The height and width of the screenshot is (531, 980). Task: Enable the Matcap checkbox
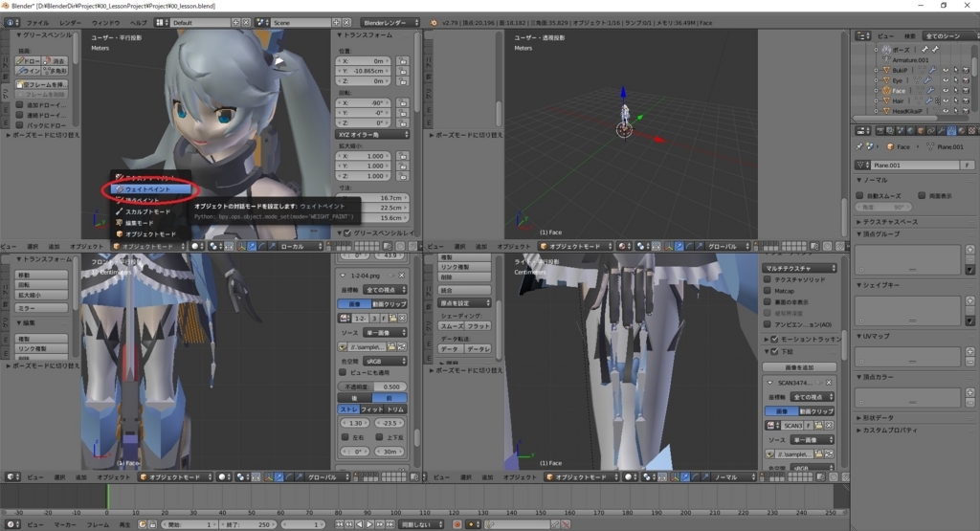(768, 291)
